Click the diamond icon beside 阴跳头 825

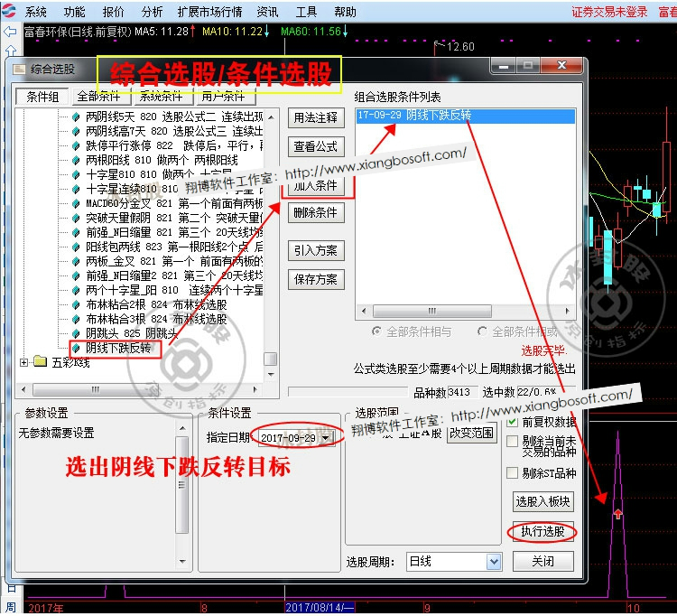(76, 333)
